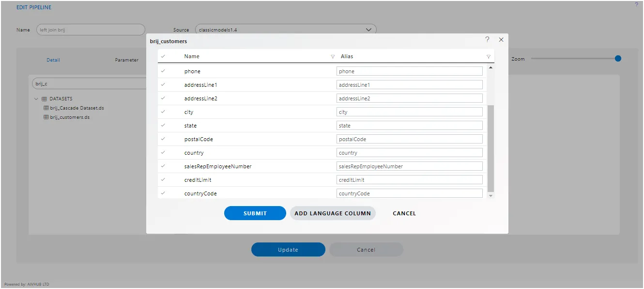Click the creditLimit name cell
Screen dimensions: 644x289
pyautogui.click(x=198, y=180)
